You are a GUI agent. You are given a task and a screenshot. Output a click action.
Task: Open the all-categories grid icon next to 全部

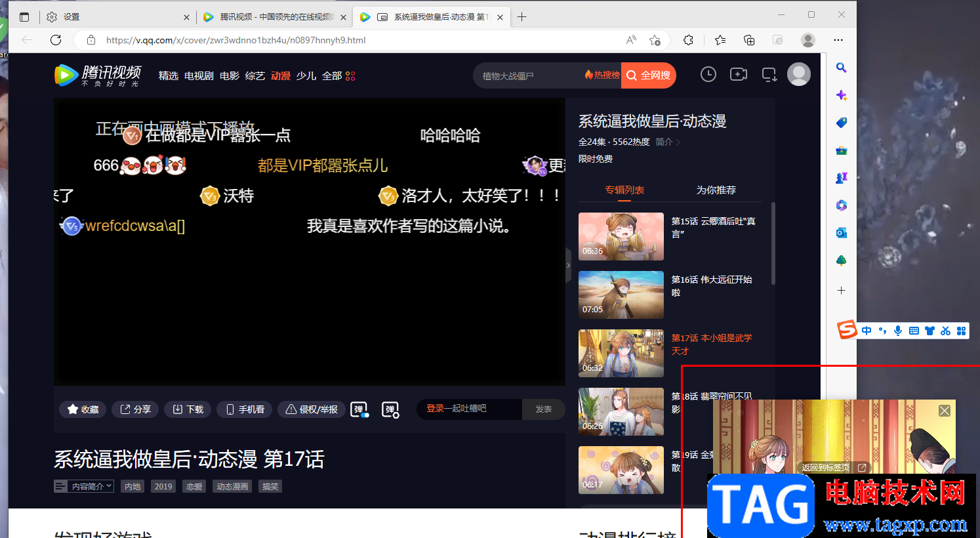pos(350,76)
